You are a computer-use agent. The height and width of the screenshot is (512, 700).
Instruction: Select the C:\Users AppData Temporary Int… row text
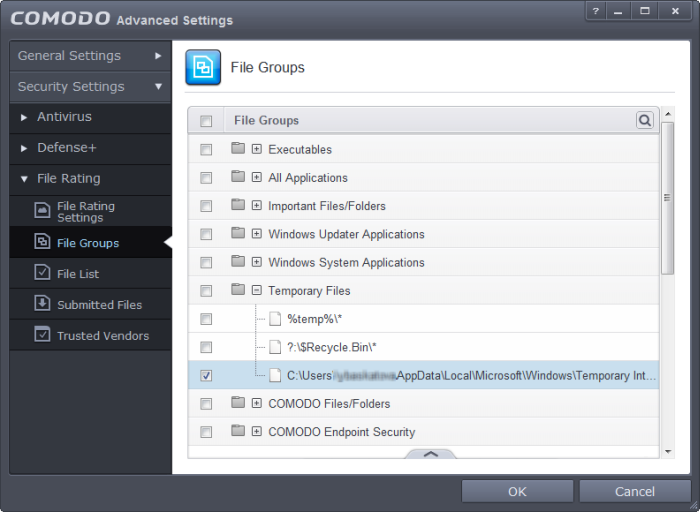pyautogui.click(x=471, y=375)
